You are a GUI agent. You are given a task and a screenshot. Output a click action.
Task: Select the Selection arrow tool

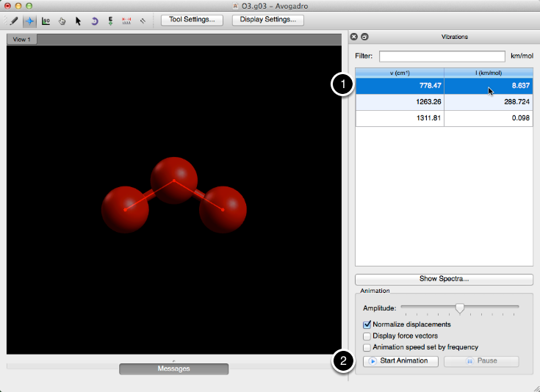[78, 21]
